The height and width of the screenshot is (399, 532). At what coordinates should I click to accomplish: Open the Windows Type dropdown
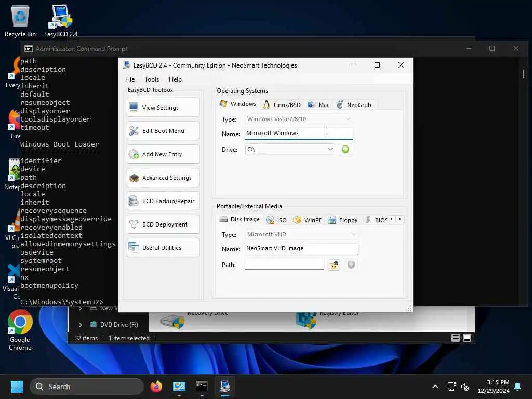coord(299,119)
